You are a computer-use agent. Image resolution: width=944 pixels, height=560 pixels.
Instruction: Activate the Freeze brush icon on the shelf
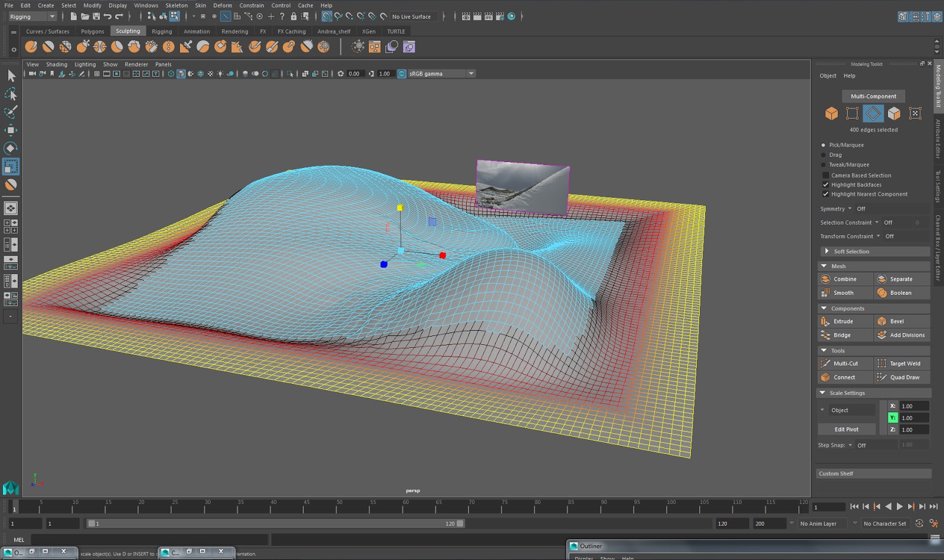[323, 46]
